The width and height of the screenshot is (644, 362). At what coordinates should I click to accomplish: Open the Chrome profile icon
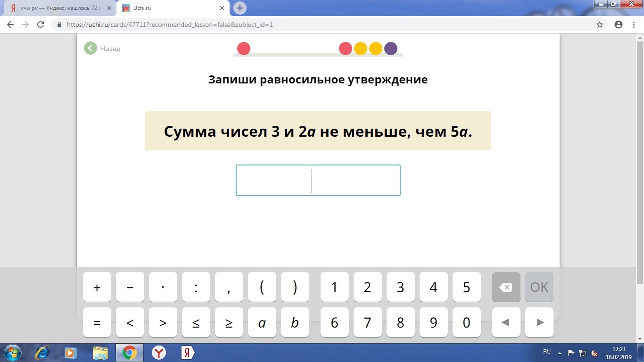tap(618, 24)
